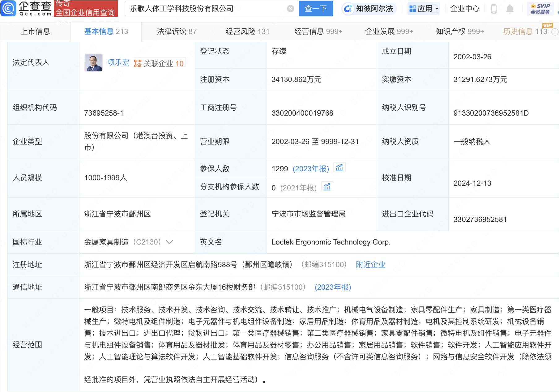Select 一般纳税人 taxpayer qualification

(x=472, y=142)
